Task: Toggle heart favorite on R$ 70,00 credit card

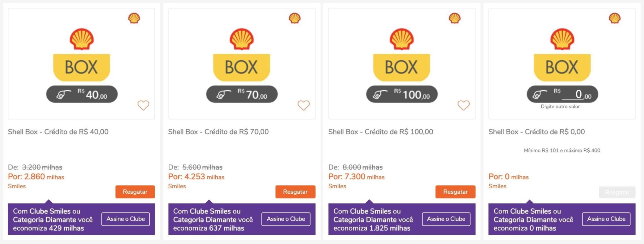Action: 304,105
